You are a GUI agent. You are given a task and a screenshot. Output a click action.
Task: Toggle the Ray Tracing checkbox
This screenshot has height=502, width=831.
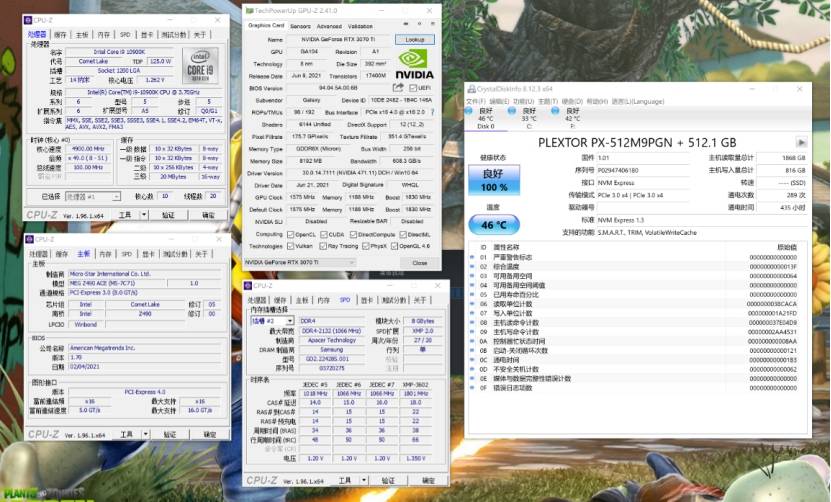pyautogui.click(x=323, y=246)
